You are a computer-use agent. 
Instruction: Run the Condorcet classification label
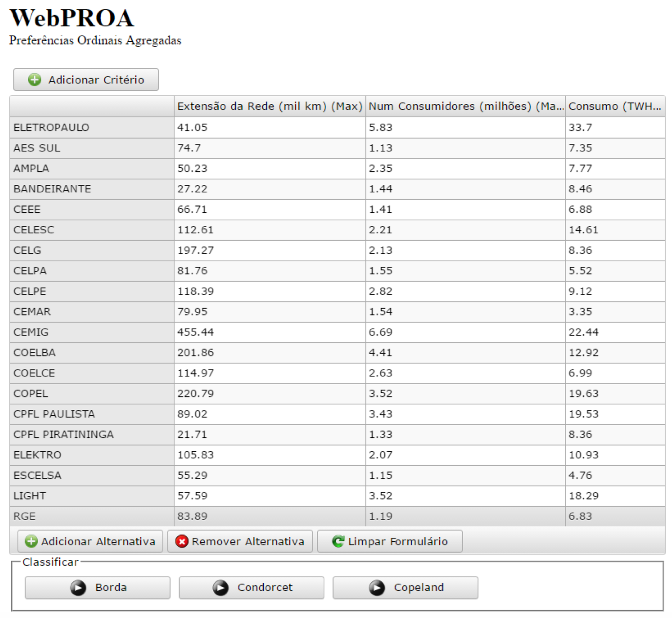click(x=265, y=588)
